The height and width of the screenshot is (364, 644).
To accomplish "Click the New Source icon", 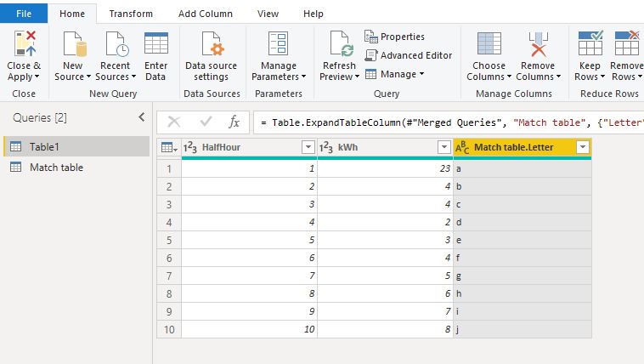I will (74, 43).
